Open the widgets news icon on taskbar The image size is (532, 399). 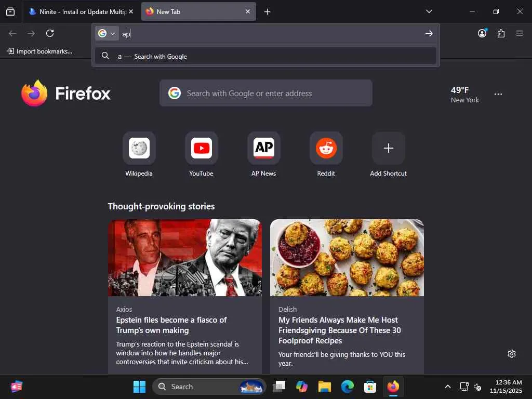pyautogui.click(x=16, y=387)
